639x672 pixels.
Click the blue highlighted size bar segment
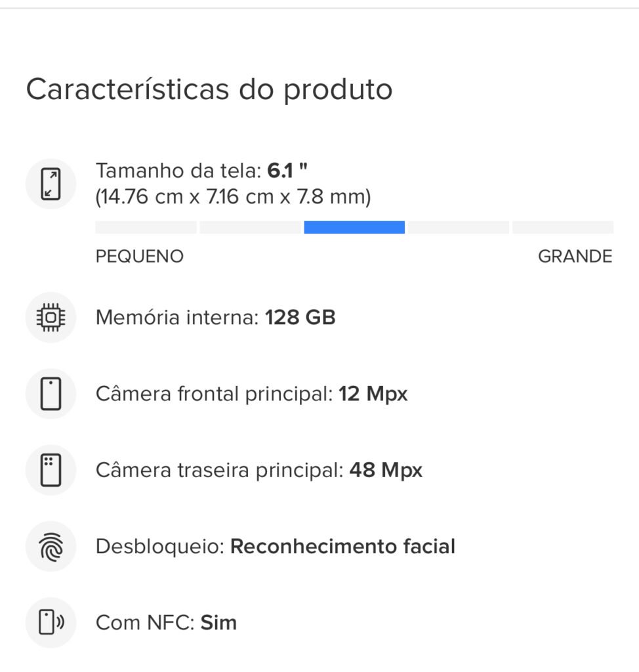(354, 227)
